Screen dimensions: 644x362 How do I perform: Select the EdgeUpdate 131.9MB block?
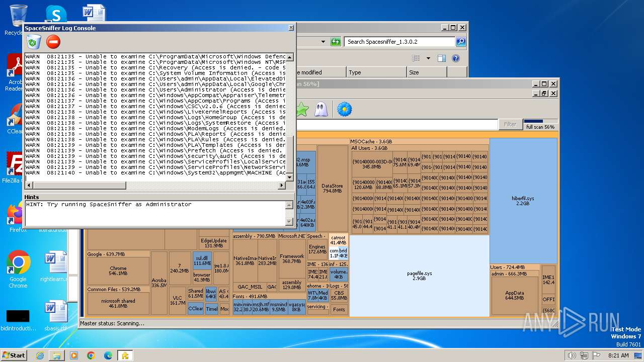coord(214,243)
